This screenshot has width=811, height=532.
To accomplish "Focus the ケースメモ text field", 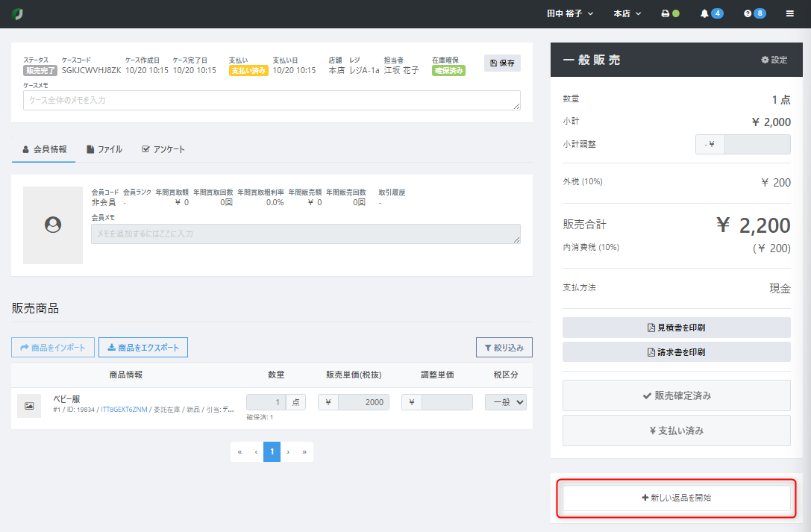I will [x=272, y=100].
